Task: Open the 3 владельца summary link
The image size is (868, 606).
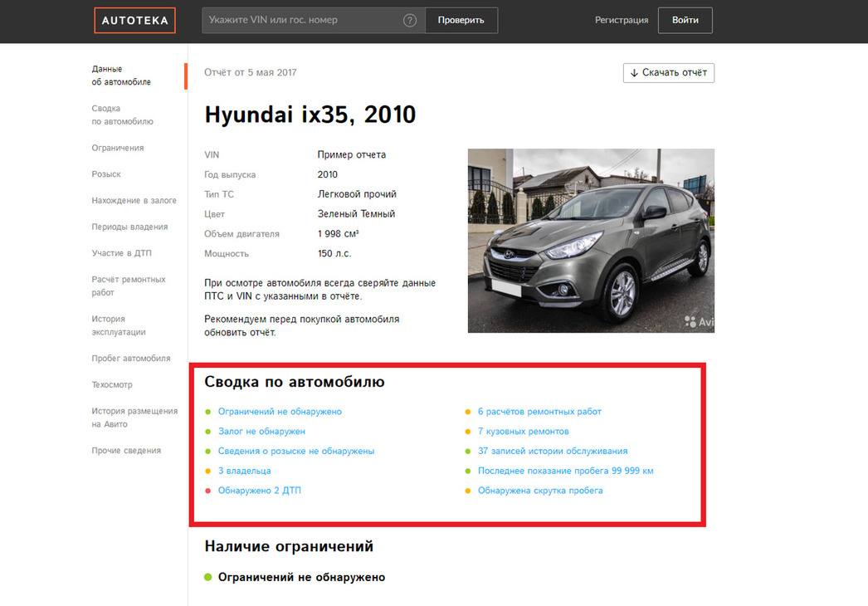Action: click(x=244, y=471)
